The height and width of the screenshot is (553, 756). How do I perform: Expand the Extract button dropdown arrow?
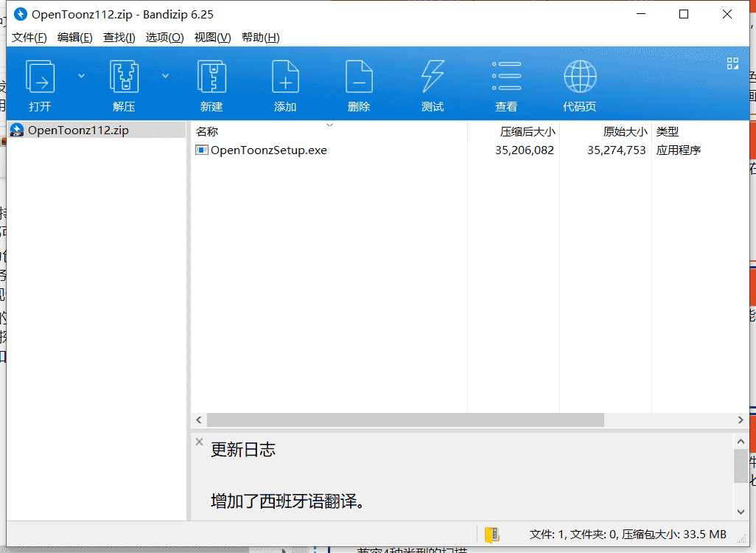tap(165, 76)
